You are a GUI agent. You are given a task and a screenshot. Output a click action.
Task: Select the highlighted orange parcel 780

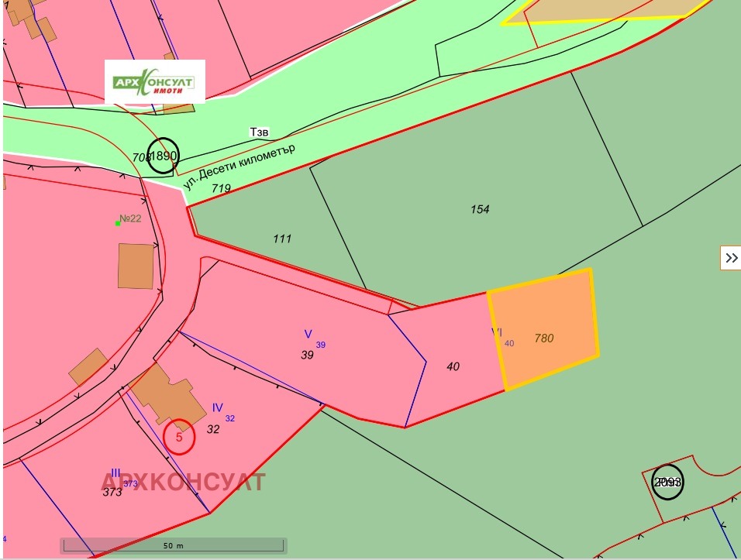[x=545, y=329]
